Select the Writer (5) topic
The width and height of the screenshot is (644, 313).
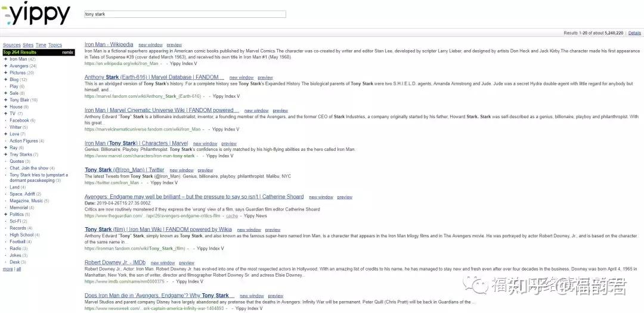click(x=18, y=128)
